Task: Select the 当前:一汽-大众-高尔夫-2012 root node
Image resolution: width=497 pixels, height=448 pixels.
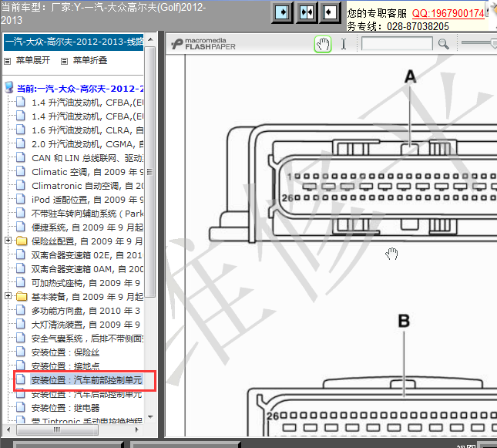Action: pos(80,89)
